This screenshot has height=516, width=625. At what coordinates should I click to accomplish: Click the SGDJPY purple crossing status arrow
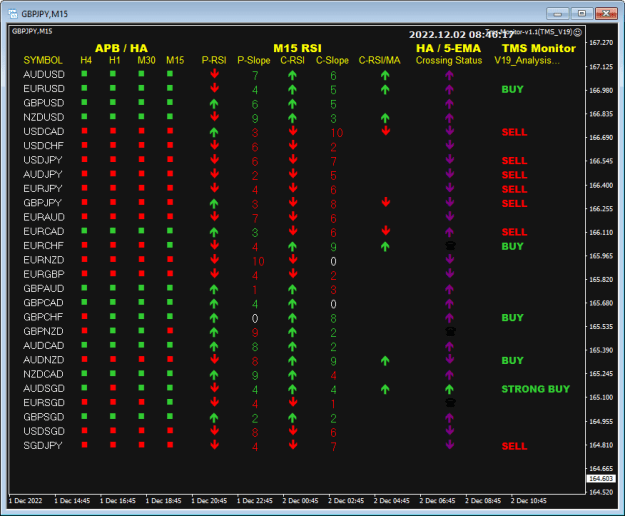[450, 445]
